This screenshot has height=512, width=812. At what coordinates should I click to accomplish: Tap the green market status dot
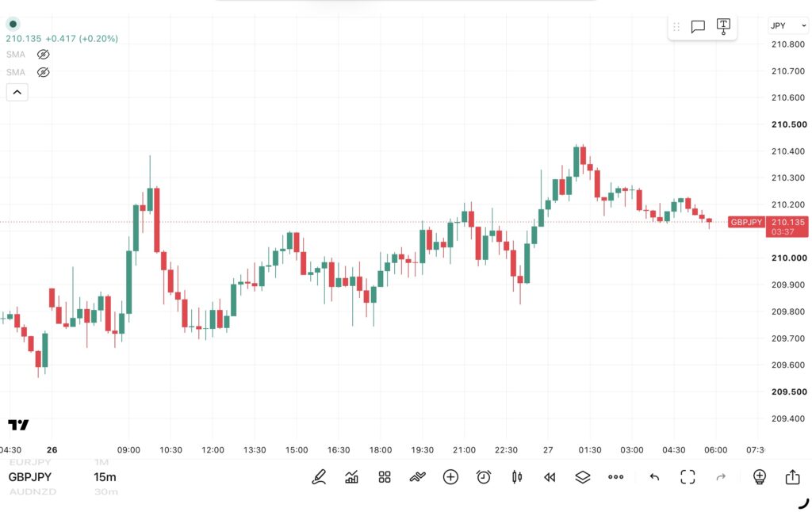click(x=13, y=24)
